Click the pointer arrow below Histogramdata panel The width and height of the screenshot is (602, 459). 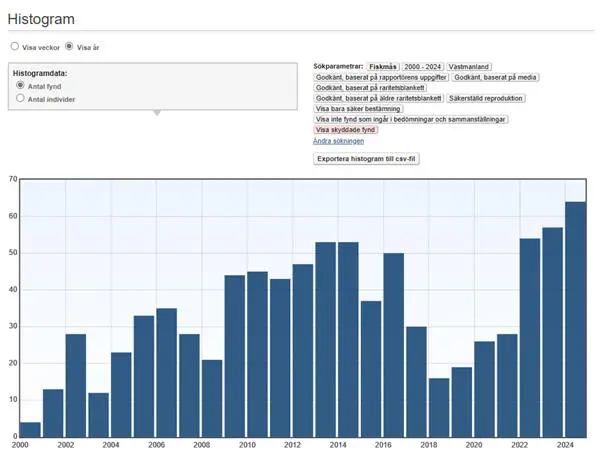point(155,113)
